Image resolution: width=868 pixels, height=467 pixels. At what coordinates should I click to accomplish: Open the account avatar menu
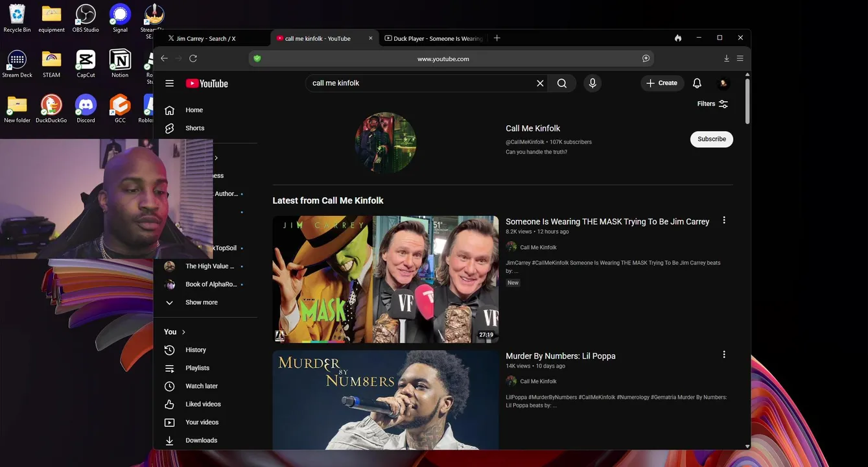pyautogui.click(x=724, y=83)
